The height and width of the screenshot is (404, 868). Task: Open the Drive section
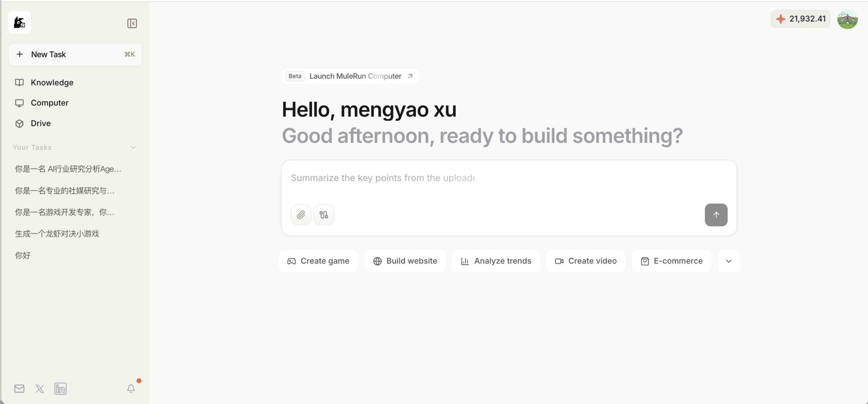click(x=40, y=123)
